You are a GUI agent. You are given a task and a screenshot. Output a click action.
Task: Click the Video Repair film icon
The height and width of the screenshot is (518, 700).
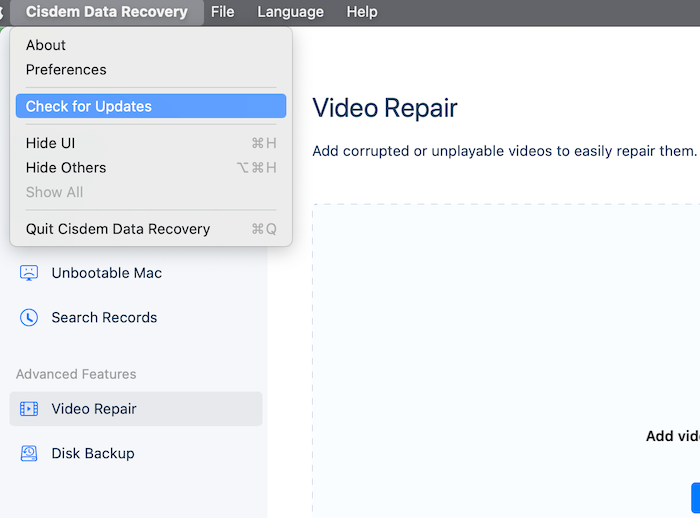(29, 409)
